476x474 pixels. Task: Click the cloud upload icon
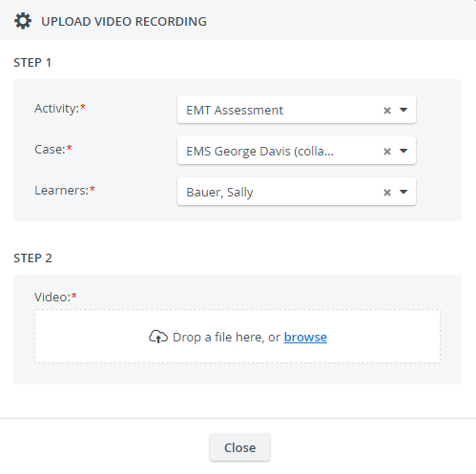[158, 337]
